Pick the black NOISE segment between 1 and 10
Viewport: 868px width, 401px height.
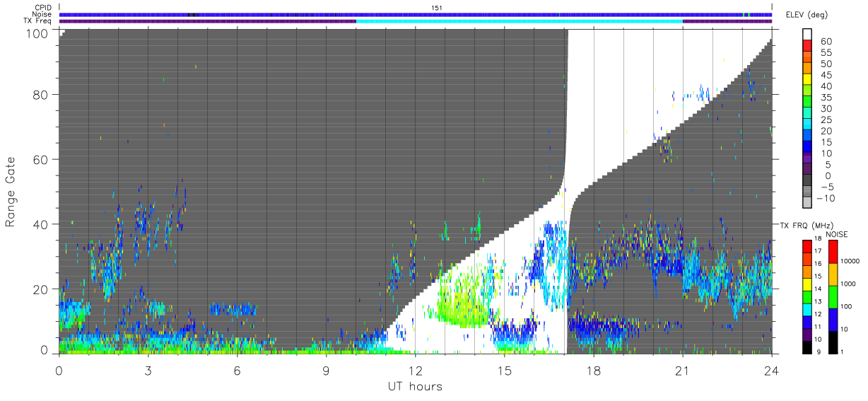(833, 341)
